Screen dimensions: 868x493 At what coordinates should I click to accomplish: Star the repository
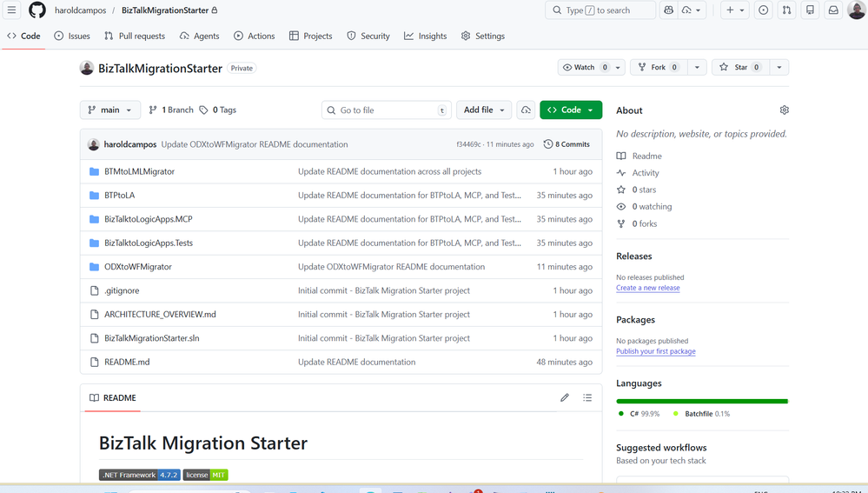(x=740, y=67)
